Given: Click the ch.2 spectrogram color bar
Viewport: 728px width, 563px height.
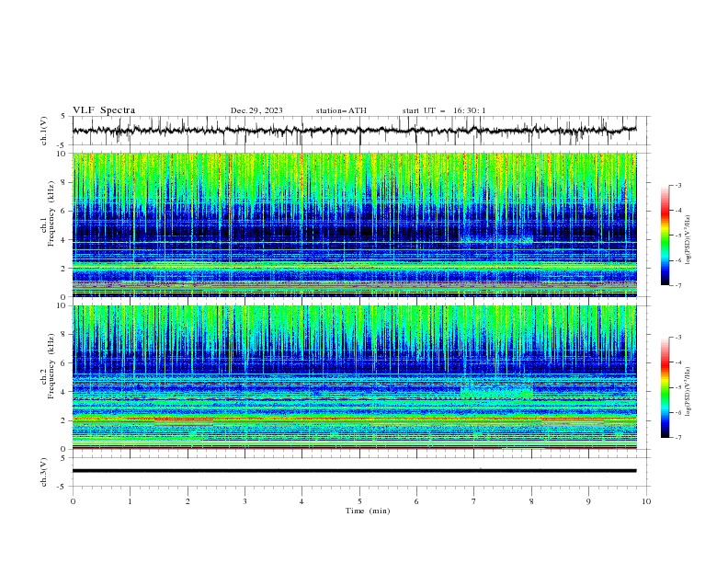Looking at the screenshot, I should tap(665, 387).
